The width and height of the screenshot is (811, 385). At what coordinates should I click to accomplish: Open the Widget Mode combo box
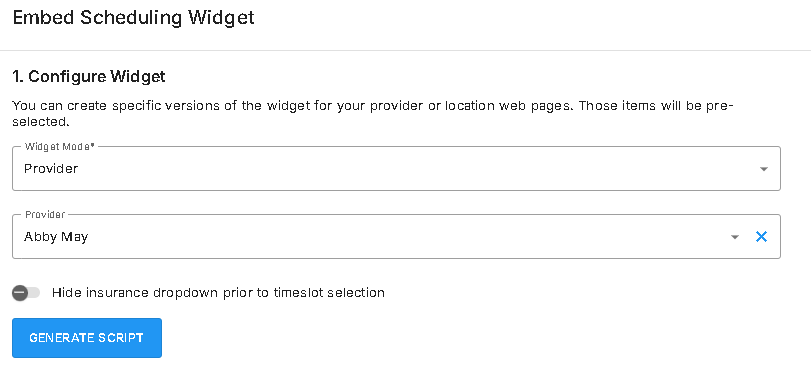tap(396, 169)
